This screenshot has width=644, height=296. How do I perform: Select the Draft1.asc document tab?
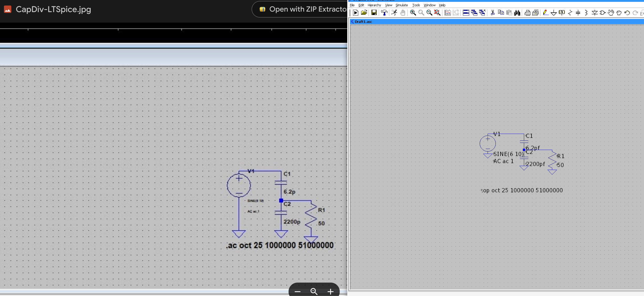[x=363, y=22]
